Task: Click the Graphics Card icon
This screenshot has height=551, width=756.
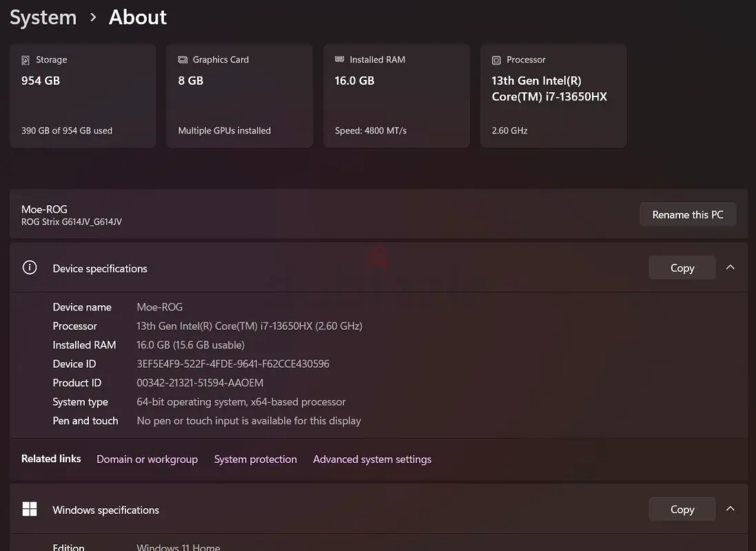Action: tap(183, 60)
